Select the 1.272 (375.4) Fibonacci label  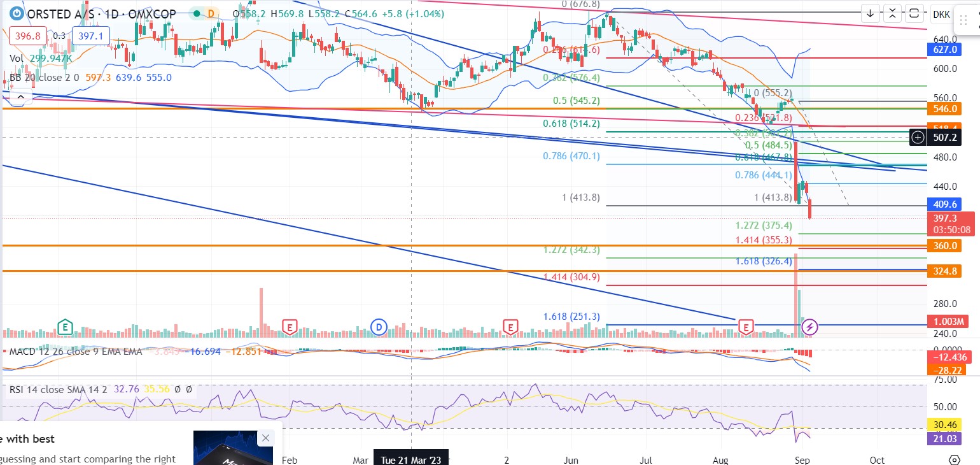pos(764,225)
